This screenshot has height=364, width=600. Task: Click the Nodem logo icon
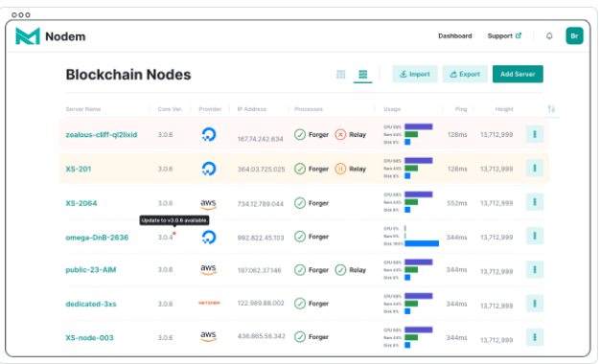tap(28, 36)
